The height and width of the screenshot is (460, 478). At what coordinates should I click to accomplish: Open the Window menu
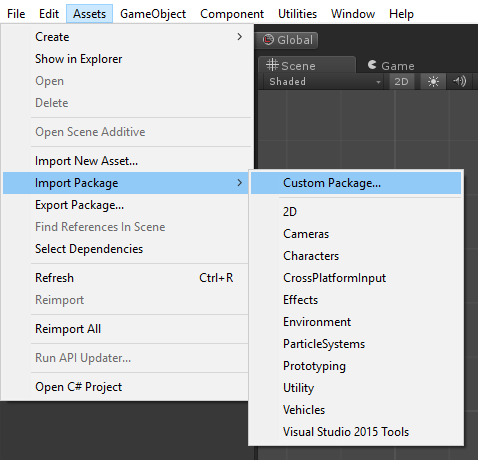coord(353,14)
